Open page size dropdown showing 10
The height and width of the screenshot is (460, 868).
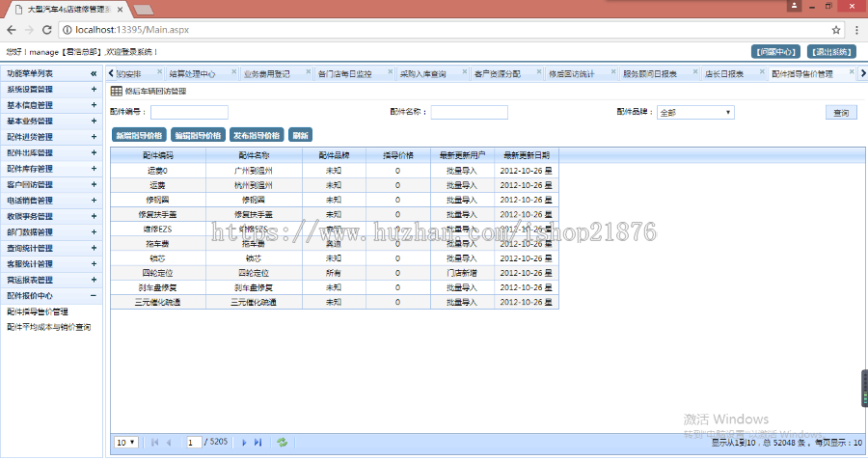tap(125, 442)
